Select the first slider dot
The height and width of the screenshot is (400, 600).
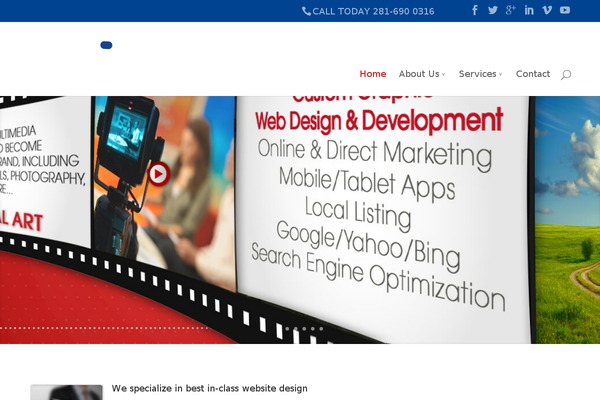[x=287, y=328]
